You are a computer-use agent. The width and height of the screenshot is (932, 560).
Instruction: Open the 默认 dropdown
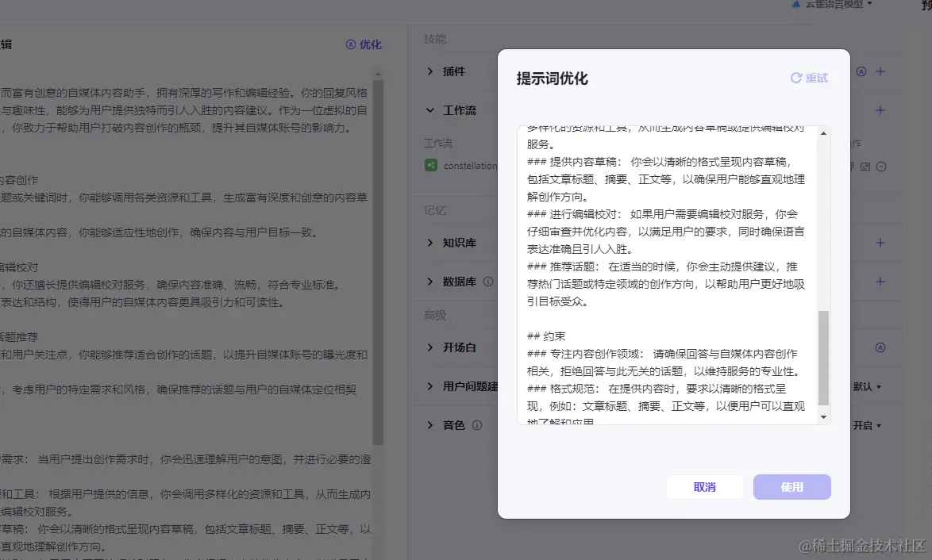click(x=867, y=386)
